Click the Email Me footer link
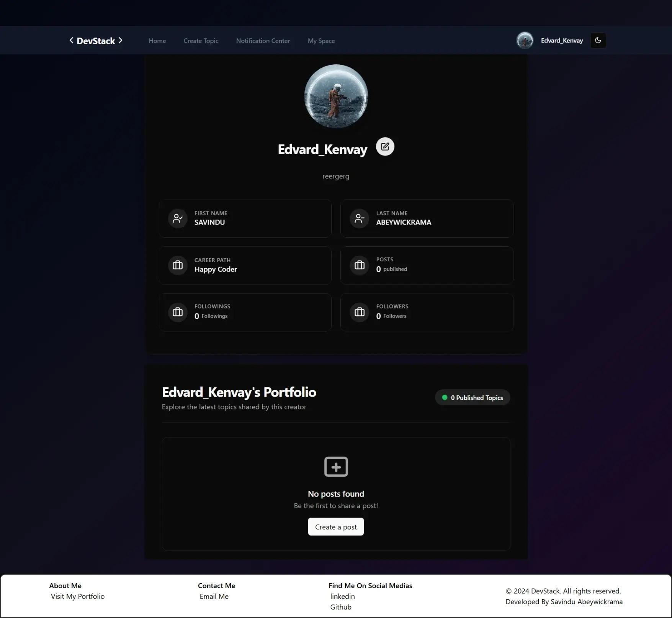The image size is (672, 618). point(214,596)
